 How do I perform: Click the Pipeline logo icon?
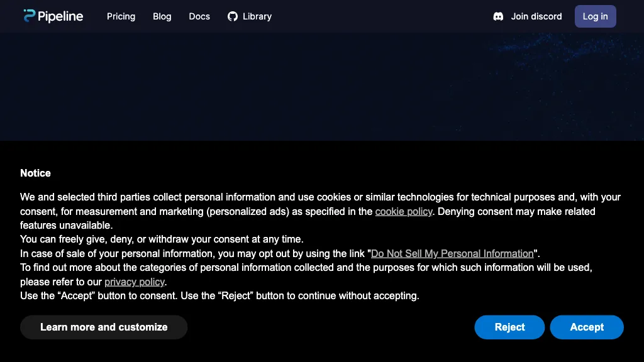(29, 16)
